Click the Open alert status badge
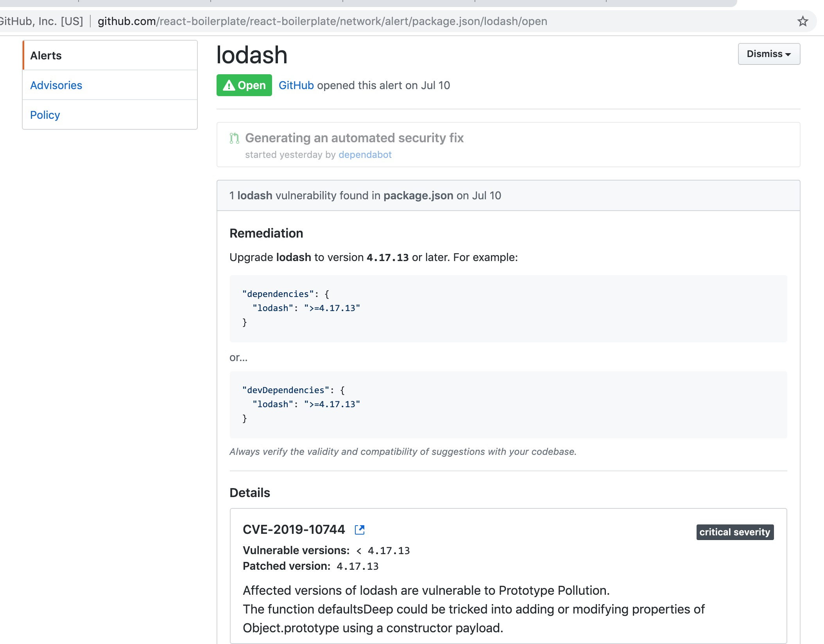The width and height of the screenshot is (824, 644). 244,85
